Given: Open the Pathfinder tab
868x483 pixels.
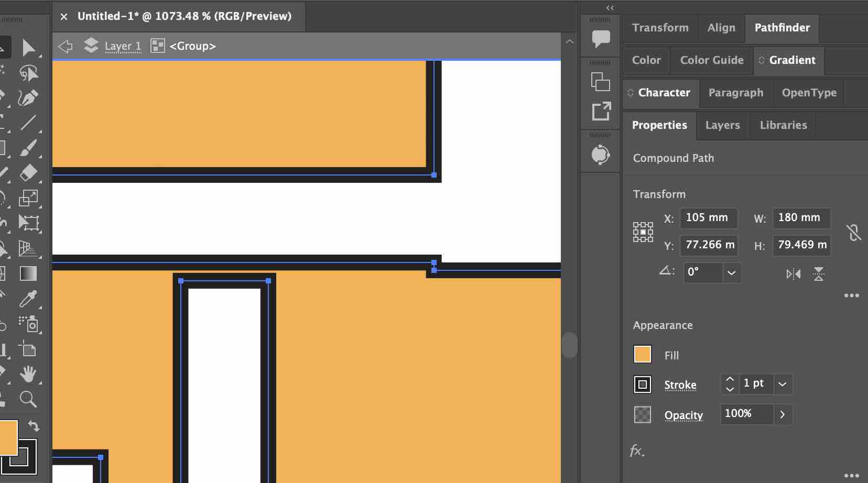Looking at the screenshot, I should (782, 28).
